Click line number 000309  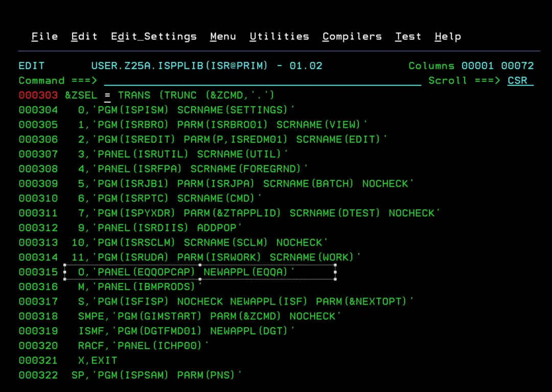(38, 183)
